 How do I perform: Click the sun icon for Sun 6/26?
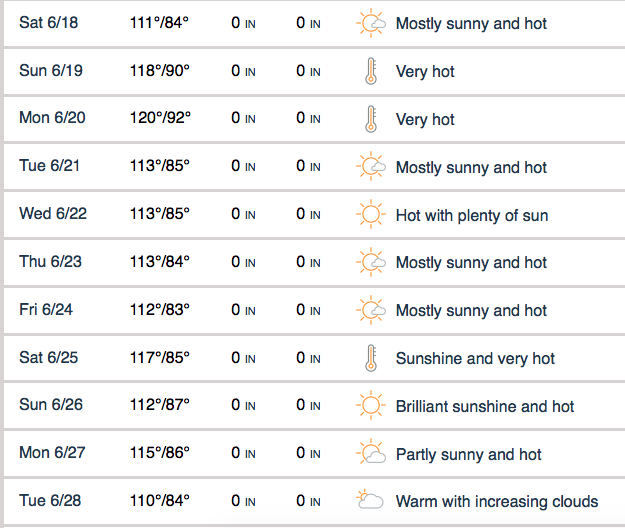coord(371,406)
